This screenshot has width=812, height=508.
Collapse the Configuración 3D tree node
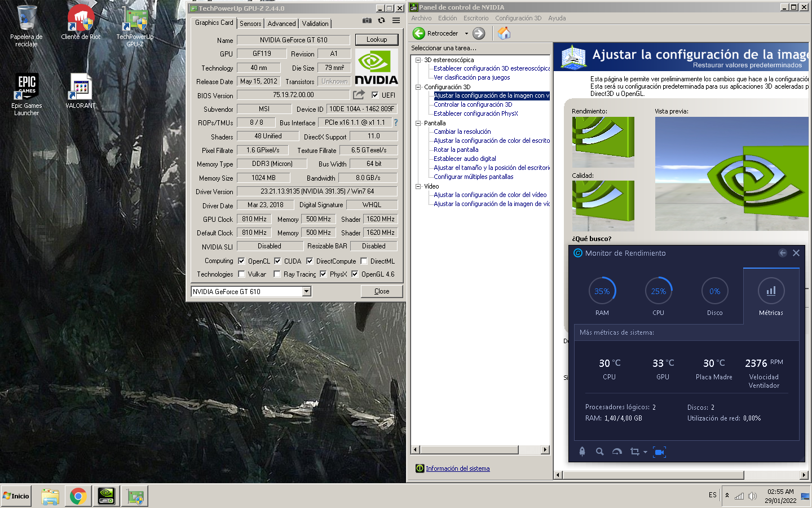(x=418, y=87)
